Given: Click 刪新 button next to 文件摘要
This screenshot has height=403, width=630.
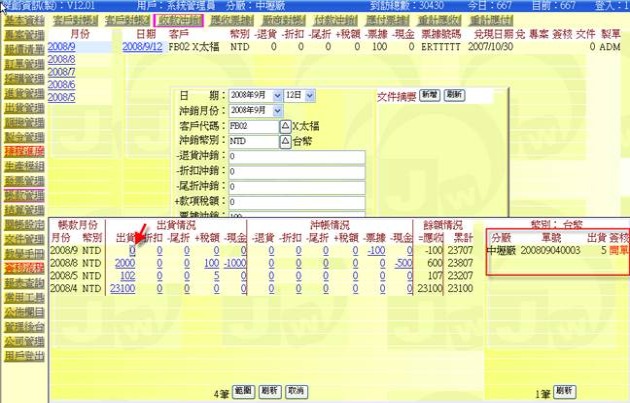Looking at the screenshot, I should 455,94.
